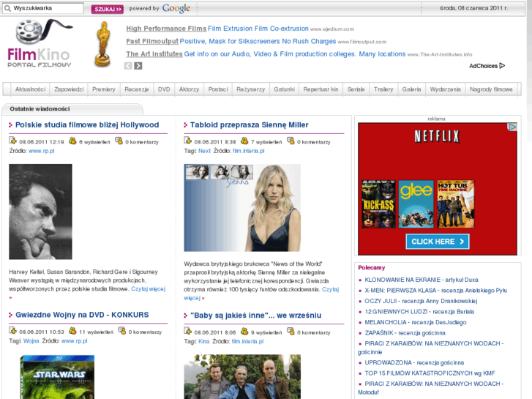Image resolution: width=532 pixels, height=399 pixels.
Task: Open The Art Institutes ad link
Action: pyautogui.click(x=154, y=54)
